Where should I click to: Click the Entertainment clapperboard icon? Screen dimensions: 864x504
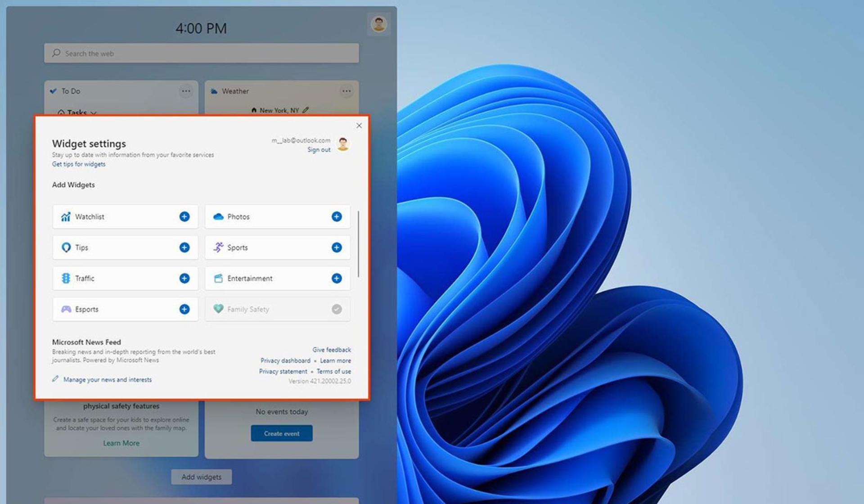click(x=218, y=279)
